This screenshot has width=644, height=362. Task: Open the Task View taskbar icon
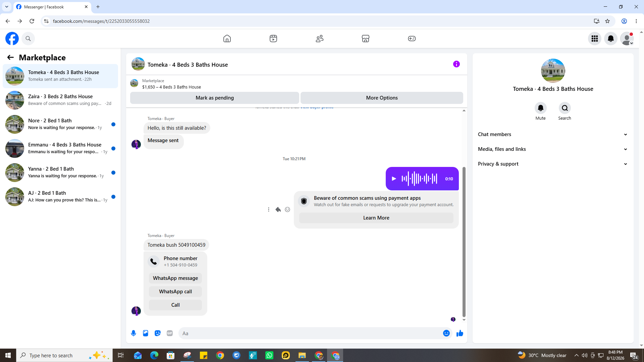pos(121,355)
